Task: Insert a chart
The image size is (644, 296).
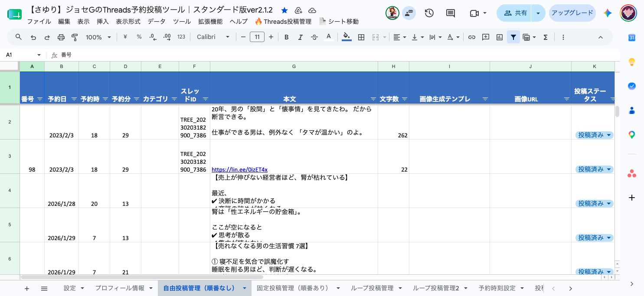Action: (x=500, y=37)
